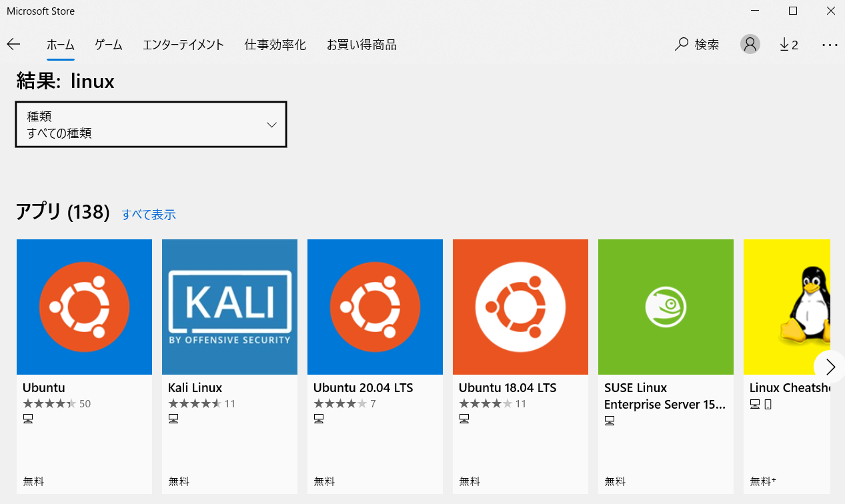The height and width of the screenshot is (504, 845).
Task: Switch to the ゲーム tab
Action: point(108,45)
